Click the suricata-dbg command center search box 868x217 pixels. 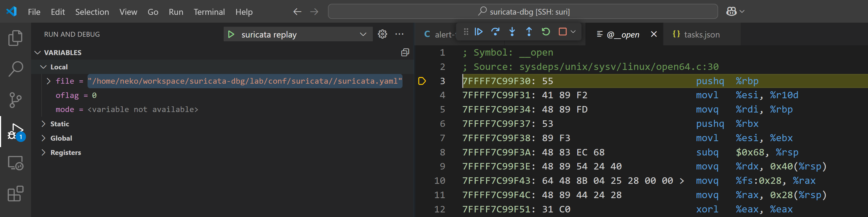[523, 12]
